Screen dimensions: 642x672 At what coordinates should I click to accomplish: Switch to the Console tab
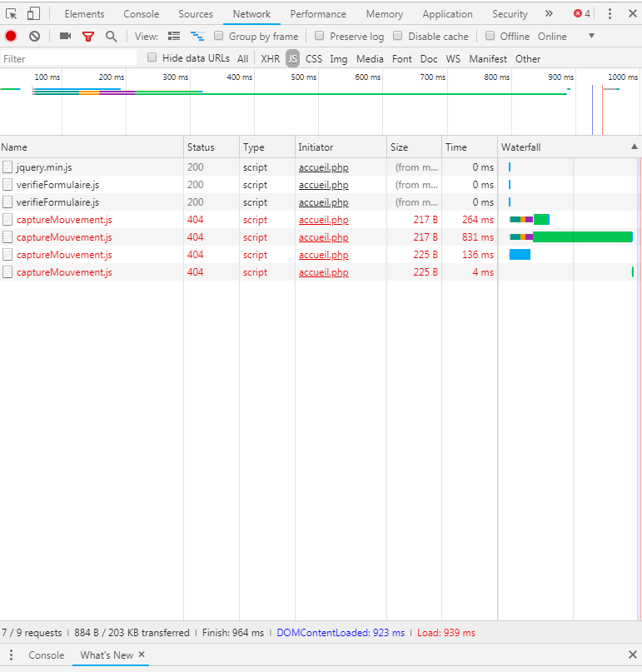click(141, 14)
